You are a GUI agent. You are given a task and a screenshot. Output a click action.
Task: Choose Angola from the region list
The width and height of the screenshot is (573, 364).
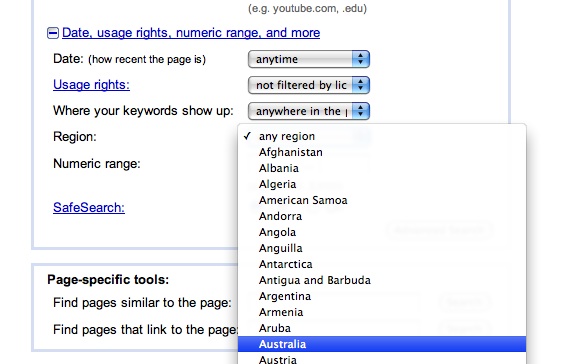[x=382, y=232]
